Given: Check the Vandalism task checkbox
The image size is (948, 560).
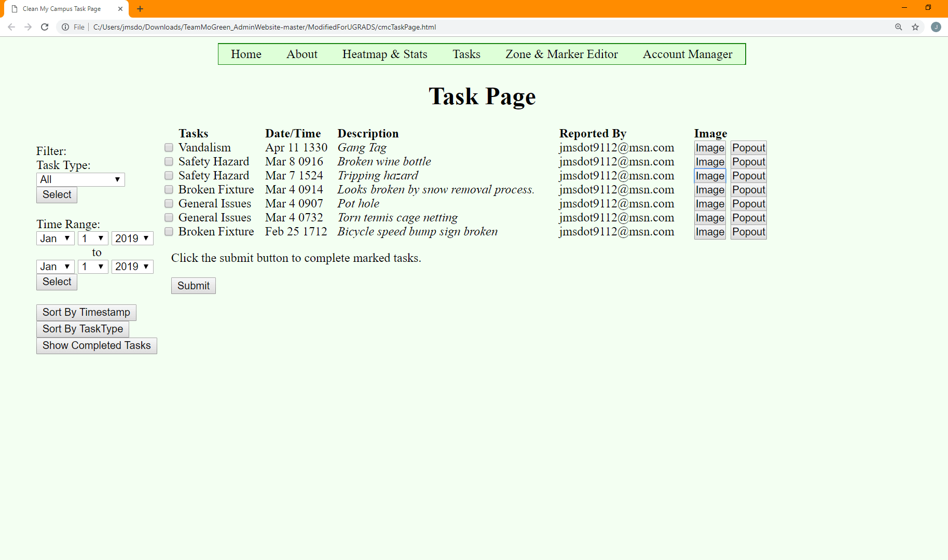Looking at the screenshot, I should 169,148.
